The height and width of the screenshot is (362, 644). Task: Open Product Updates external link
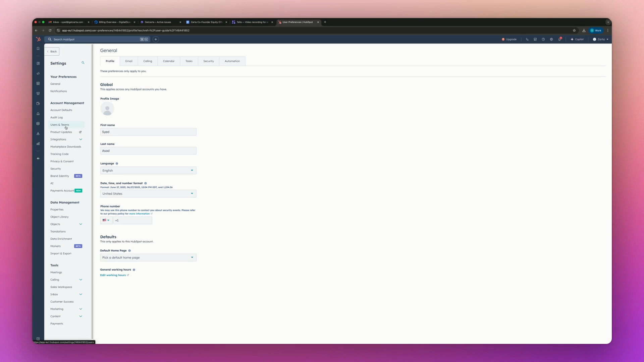66,132
